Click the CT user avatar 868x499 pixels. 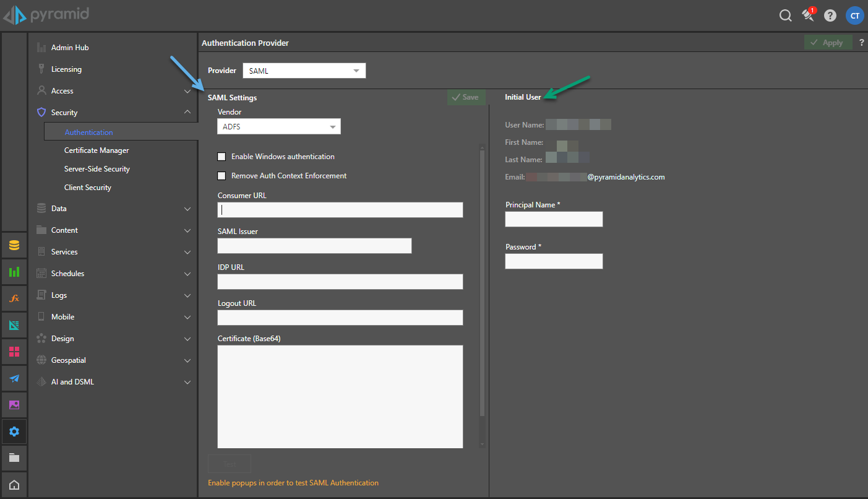tap(854, 16)
